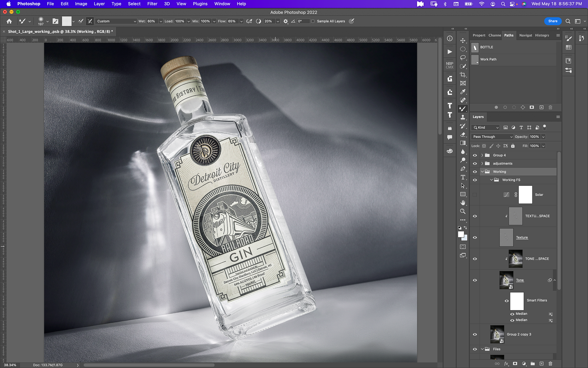Hide the Tone smart object layer
This screenshot has height=368, width=588.
click(475, 280)
